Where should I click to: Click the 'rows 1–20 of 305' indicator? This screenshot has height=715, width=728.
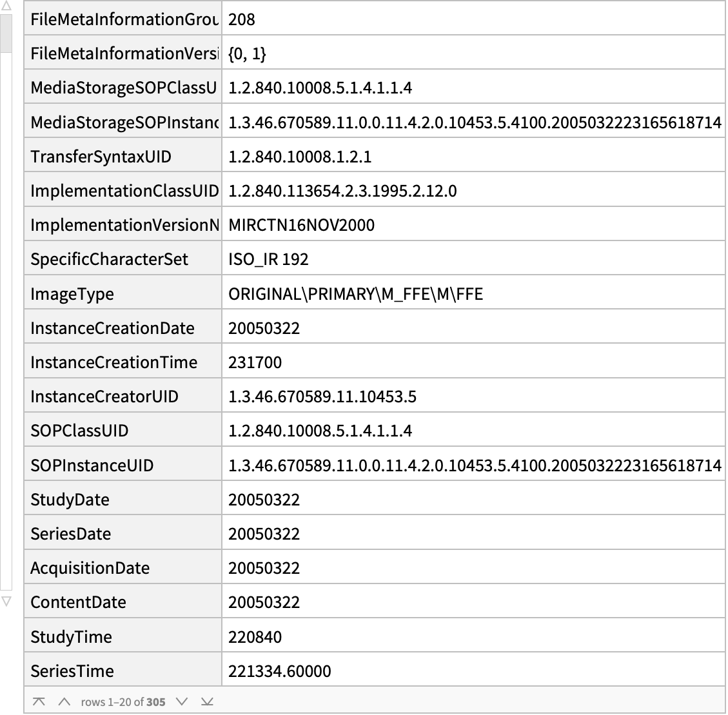coord(123,701)
